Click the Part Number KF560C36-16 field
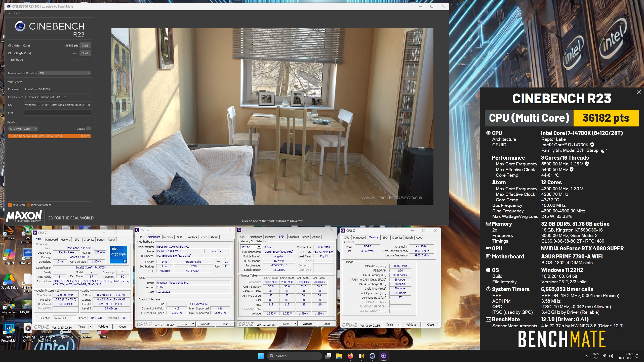644x362 pixels. [x=279, y=265]
